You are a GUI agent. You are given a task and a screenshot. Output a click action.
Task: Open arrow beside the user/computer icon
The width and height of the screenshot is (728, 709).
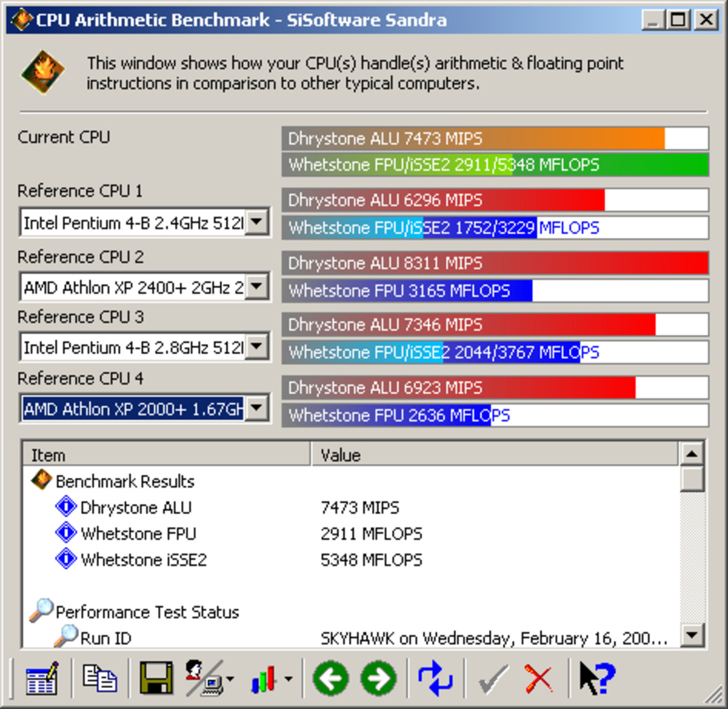pos(230,679)
